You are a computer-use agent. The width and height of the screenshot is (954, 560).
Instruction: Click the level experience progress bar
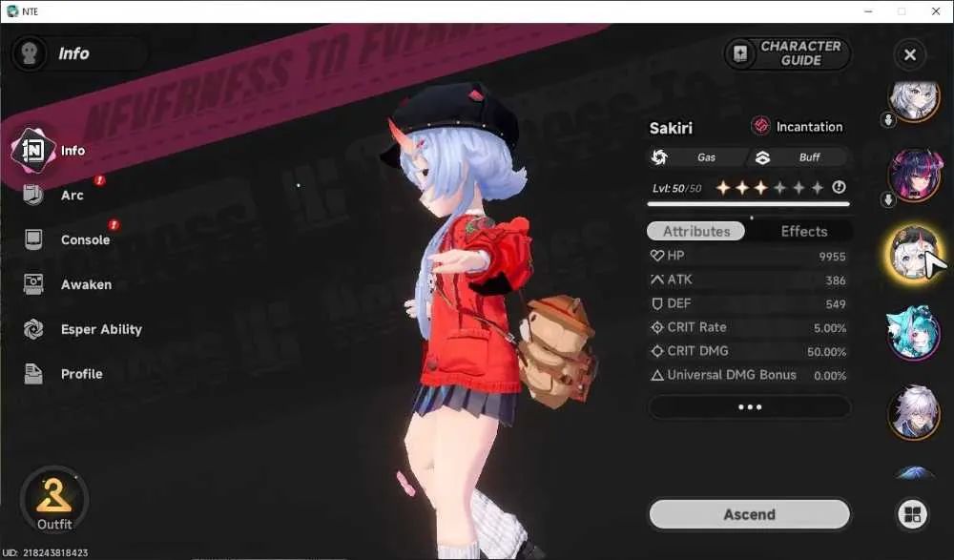click(748, 204)
